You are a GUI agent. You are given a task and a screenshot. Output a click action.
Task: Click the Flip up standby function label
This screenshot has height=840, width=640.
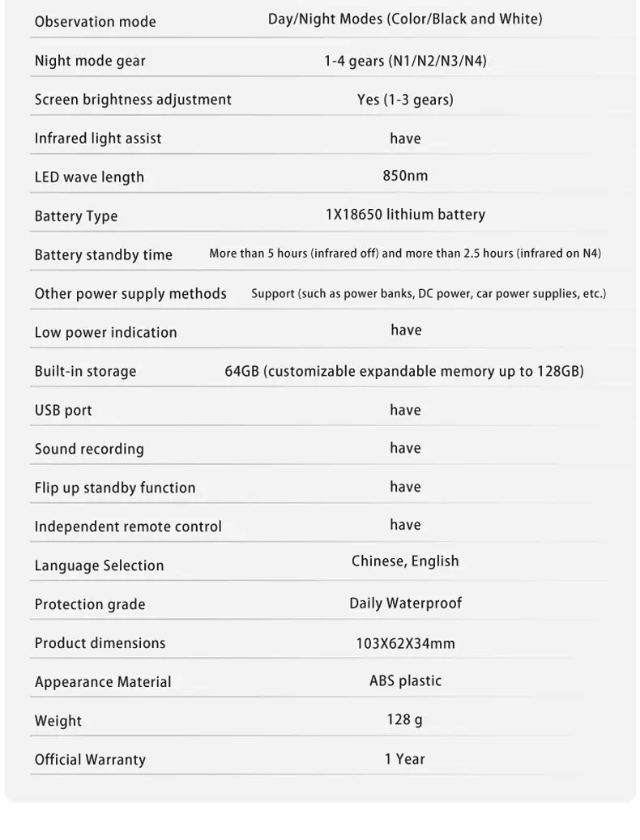(115, 488)
